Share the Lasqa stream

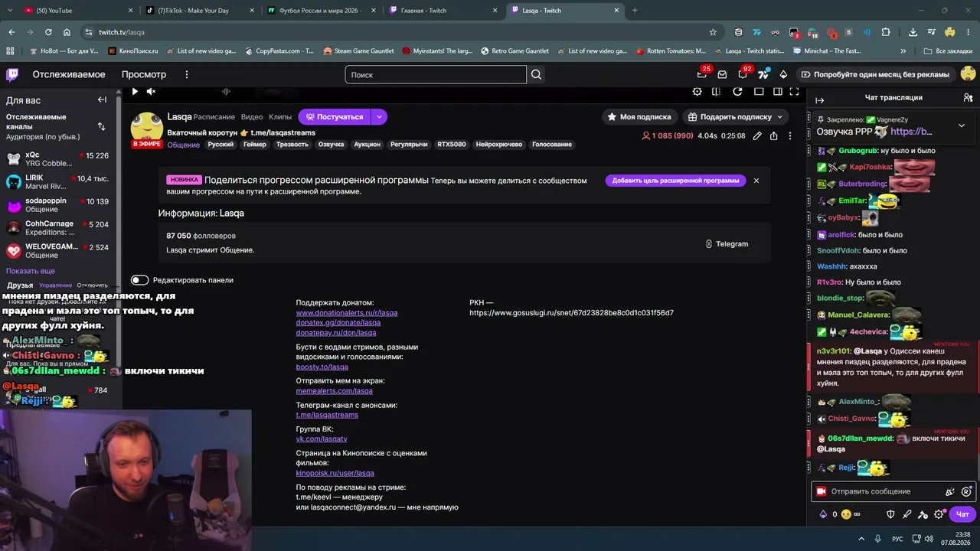coord(773,135)
